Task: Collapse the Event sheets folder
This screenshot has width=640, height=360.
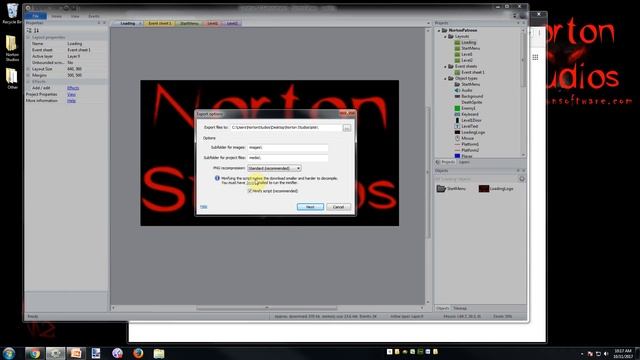Action: [x=446, y=66]
